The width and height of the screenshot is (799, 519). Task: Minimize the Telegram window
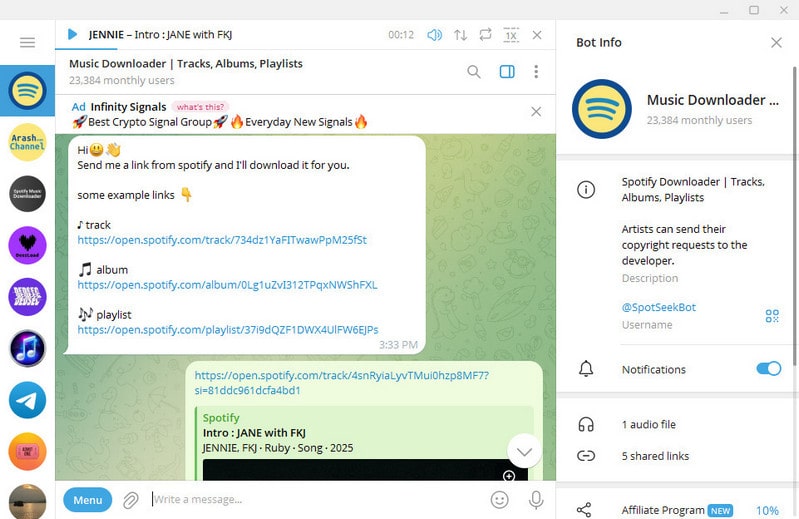point(724,10)
